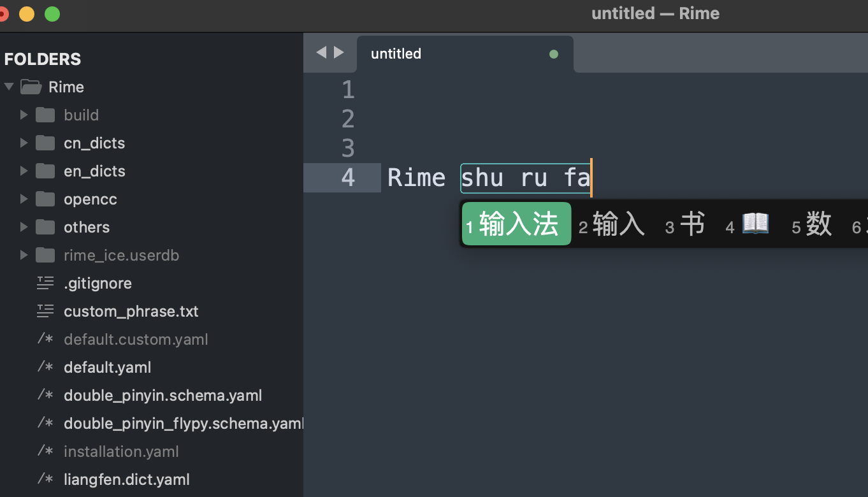Click the forward navigation arrow in tab bar
Viewport: 868px width, 497px height.
pos(339,52)
